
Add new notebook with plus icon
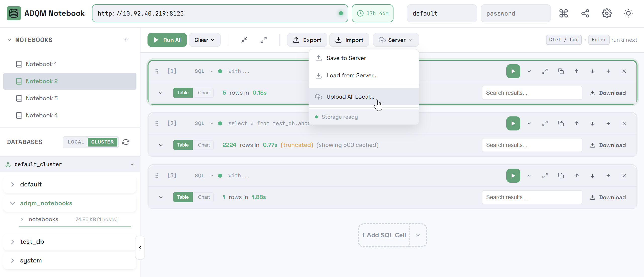click(x=126, y=40)
